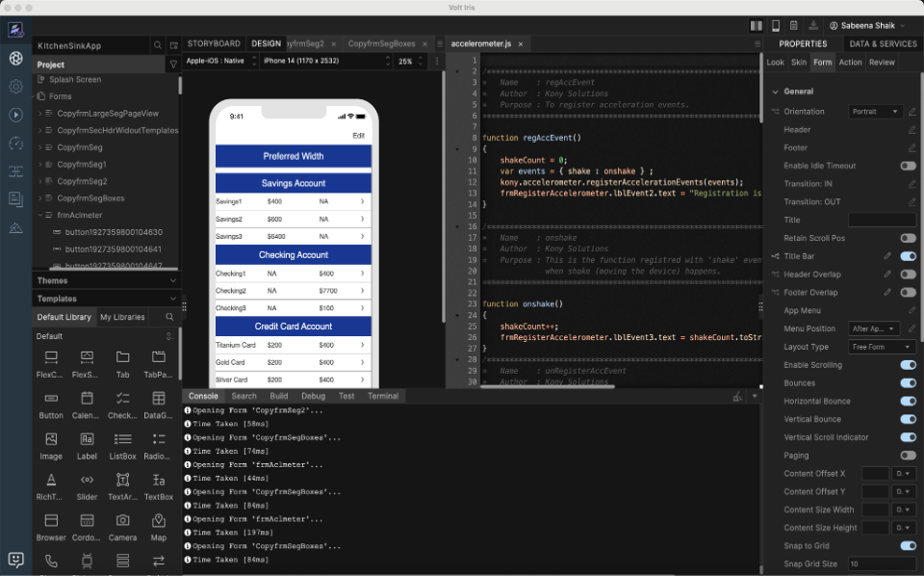The image size is (924, 576).
Task: Open the Skin tab in Properties
Action: [x=798, y=63]
